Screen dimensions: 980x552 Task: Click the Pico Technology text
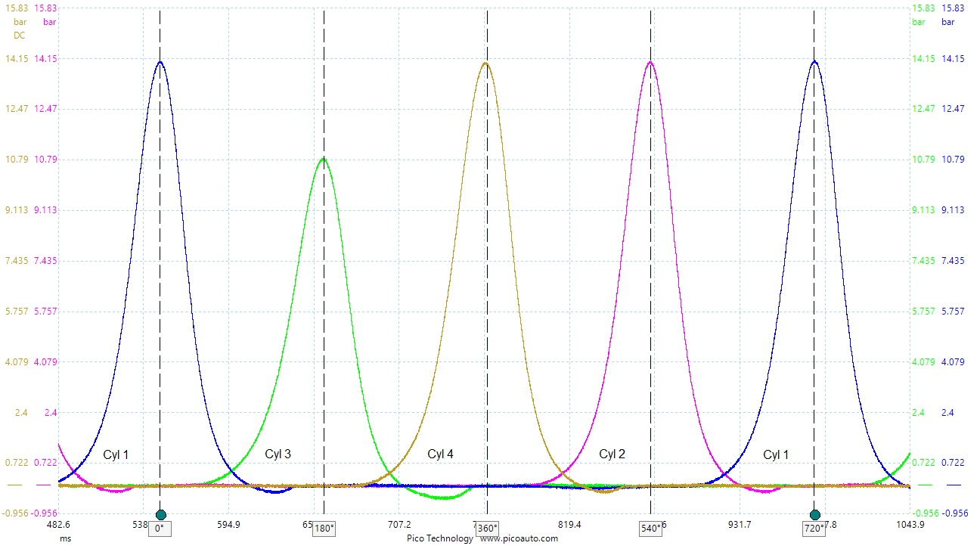tap(437, 538)
